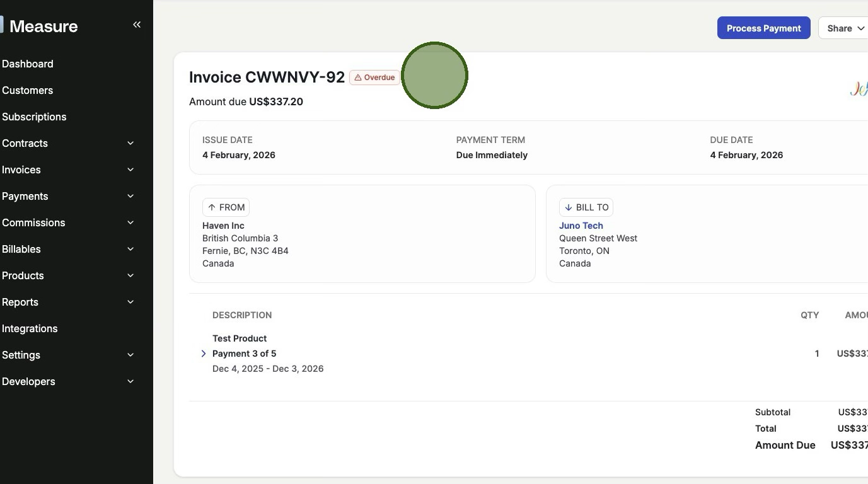Open the Juno Tech customer link

[581, 226]
